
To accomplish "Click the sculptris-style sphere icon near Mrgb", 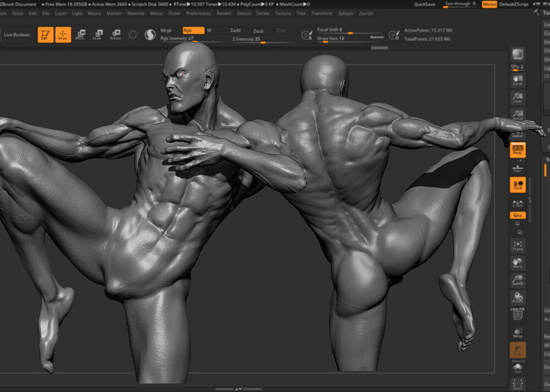I will tap(150, 35).
